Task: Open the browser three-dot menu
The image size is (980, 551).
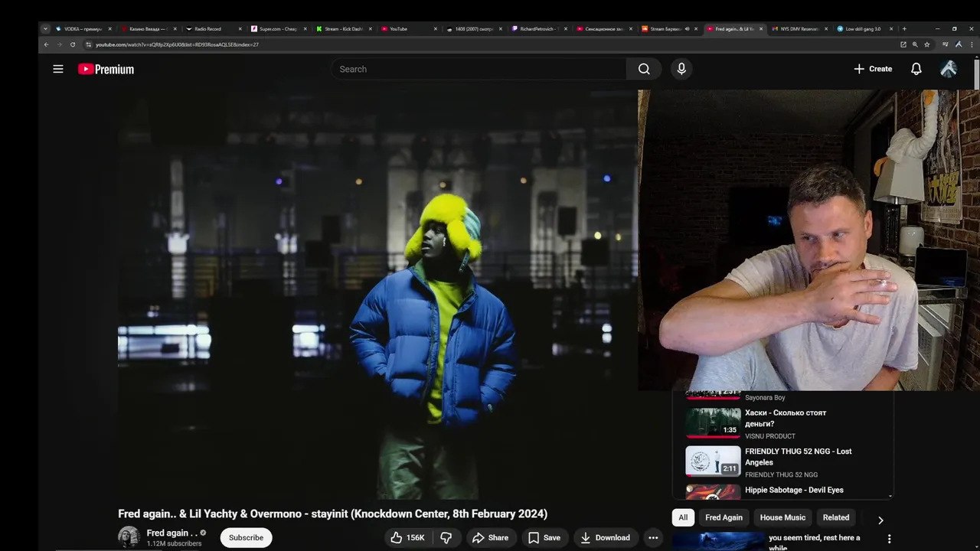Action: point(972,44)
